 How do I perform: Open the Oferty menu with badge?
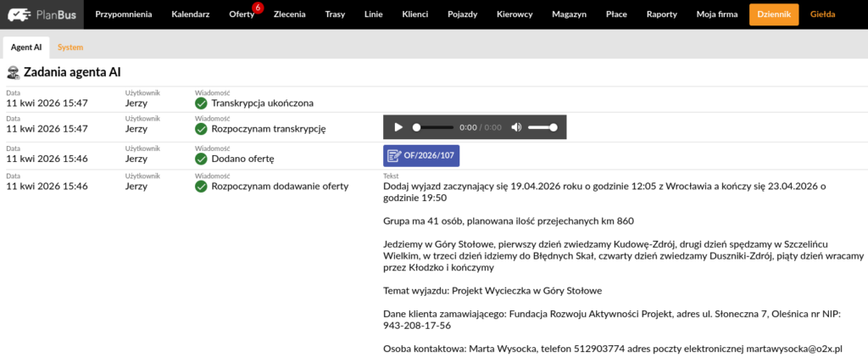(241, 15)
